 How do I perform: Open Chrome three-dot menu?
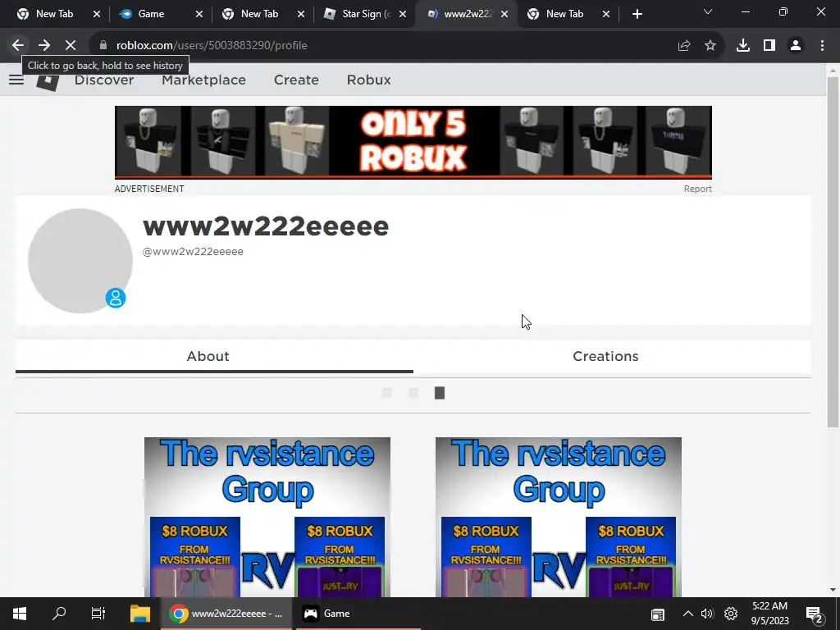click(822, 46)
